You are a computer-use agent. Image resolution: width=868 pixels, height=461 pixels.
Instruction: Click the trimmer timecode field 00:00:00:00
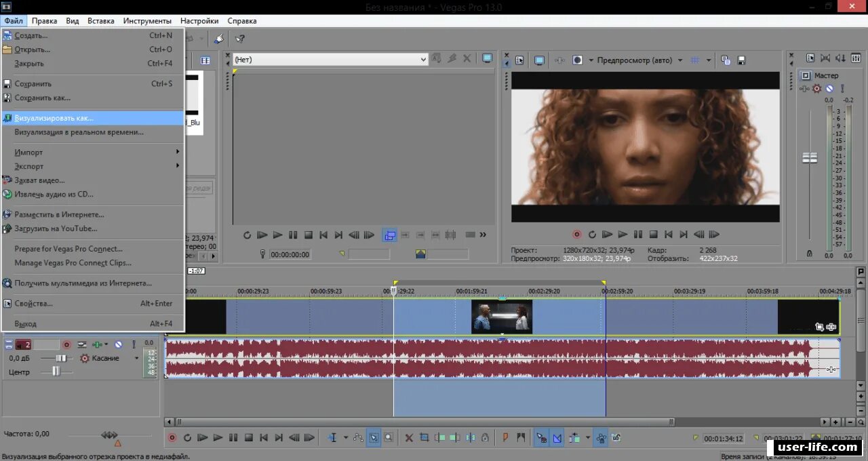(290, 255)
